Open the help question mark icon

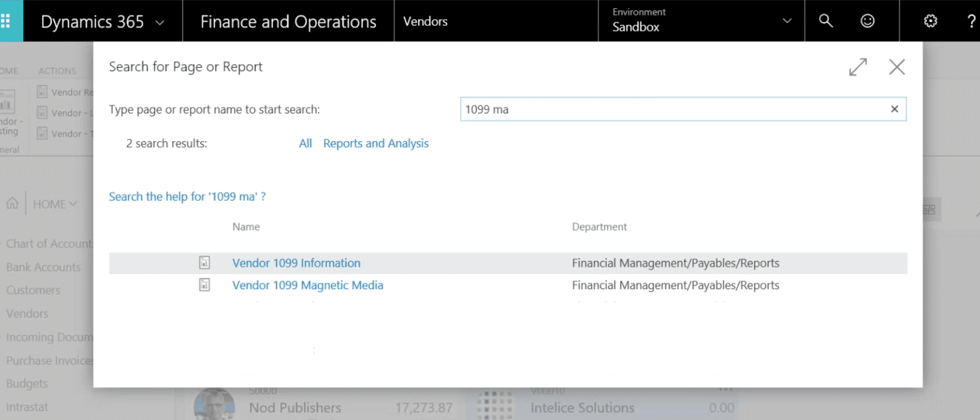click(x=972, y=22)
